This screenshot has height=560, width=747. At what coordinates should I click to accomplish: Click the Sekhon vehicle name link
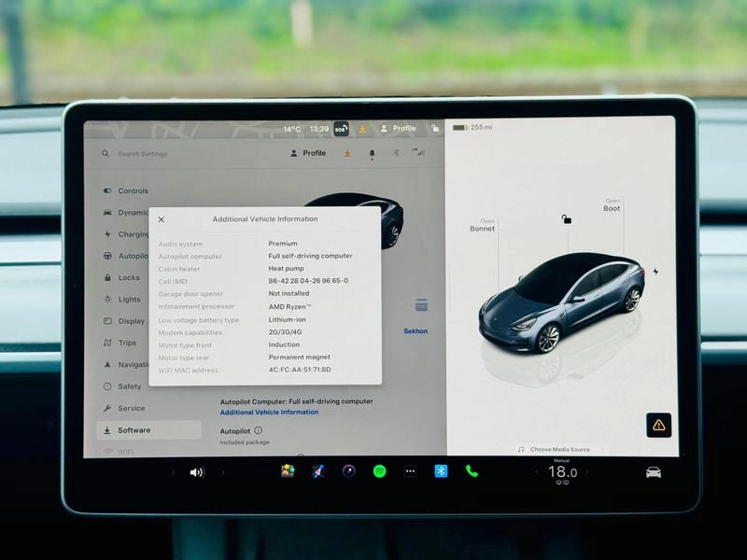click(416, 331)
